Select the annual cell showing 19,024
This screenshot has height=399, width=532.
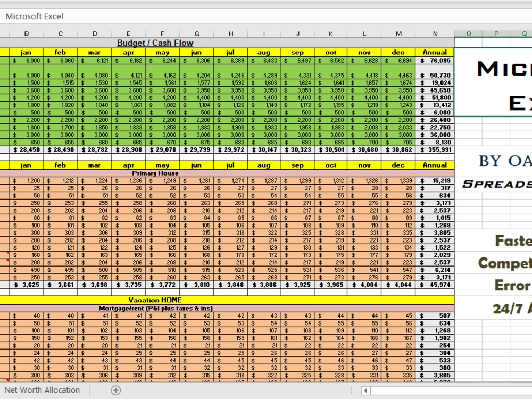coord(435,83)
